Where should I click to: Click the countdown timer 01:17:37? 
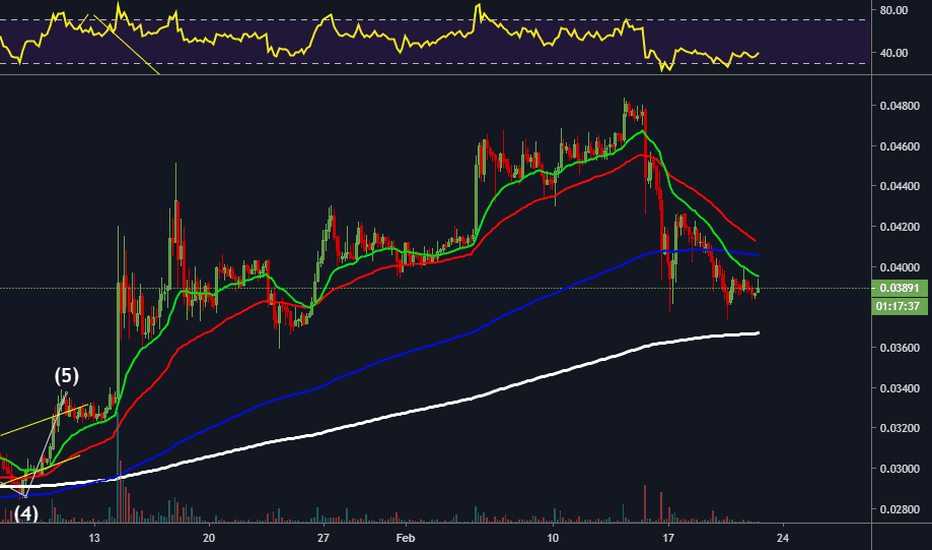click(x=899, y=307)
